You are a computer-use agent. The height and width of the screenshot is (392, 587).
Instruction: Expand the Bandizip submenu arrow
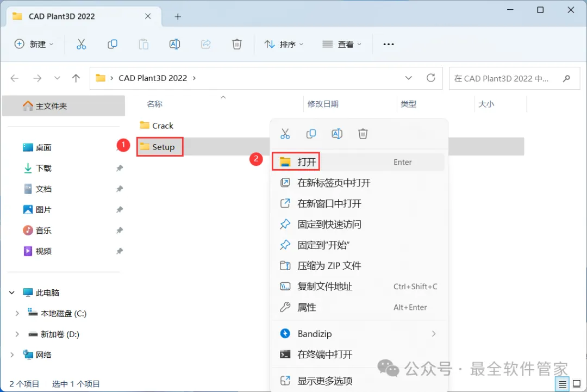click(434, 334)
